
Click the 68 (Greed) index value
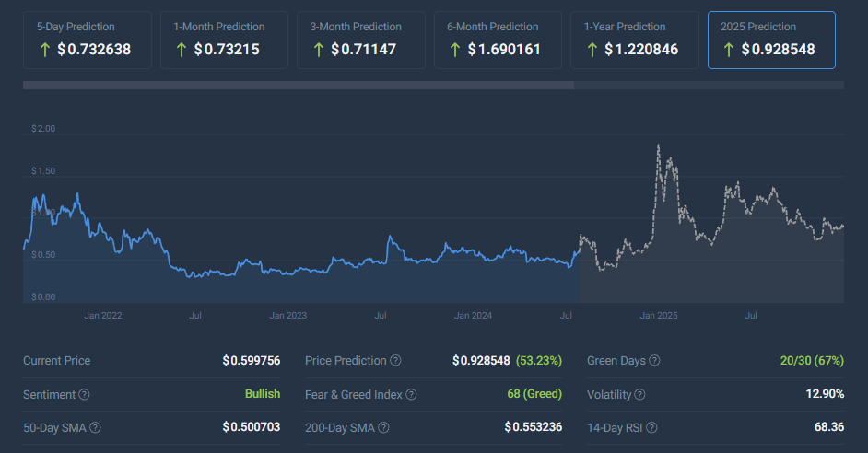(534, 394)
